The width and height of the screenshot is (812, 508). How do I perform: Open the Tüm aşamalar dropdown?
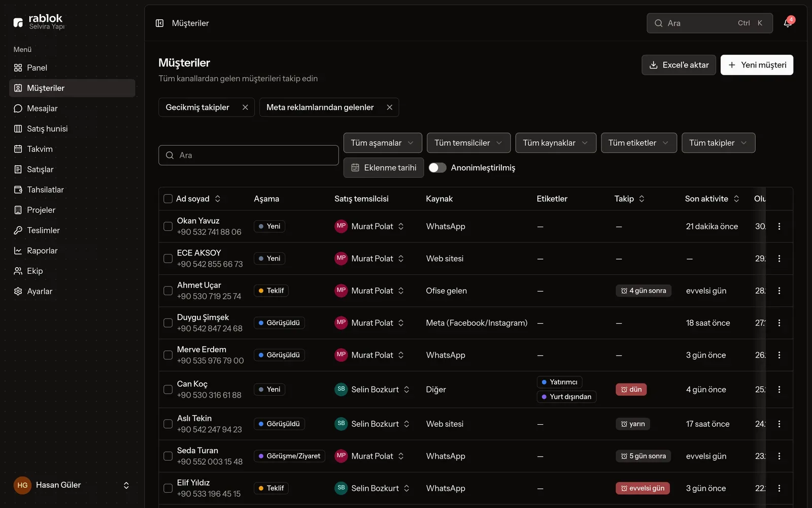coord(382,143)
